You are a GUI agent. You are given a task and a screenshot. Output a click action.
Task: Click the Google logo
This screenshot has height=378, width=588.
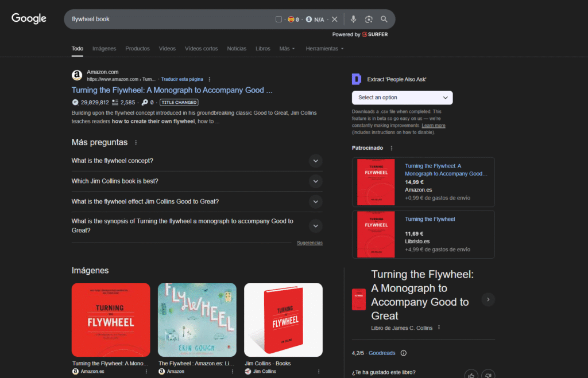pyautogui.click(x=29, y=19)
